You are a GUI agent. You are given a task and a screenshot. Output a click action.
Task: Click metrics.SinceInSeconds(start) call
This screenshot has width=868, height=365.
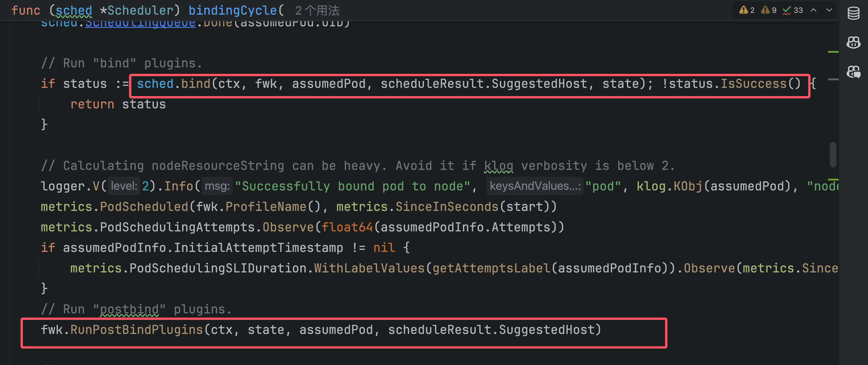tap(443, 207)
